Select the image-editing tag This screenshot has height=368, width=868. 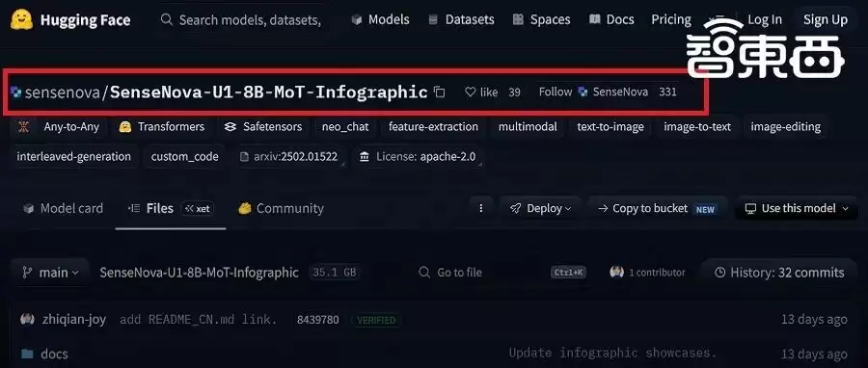[785, 126]
